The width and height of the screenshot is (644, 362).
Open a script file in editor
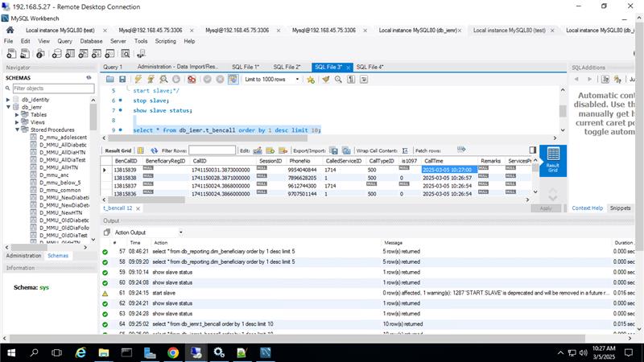pyautogui.click(x=110, y=79)
